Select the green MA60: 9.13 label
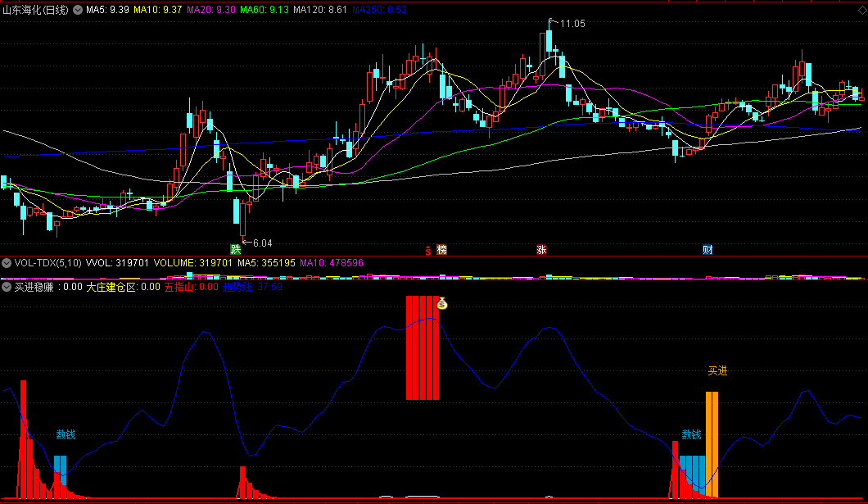Image resolution: width=868 pixels, height=504 pixels. click(264, 10)
